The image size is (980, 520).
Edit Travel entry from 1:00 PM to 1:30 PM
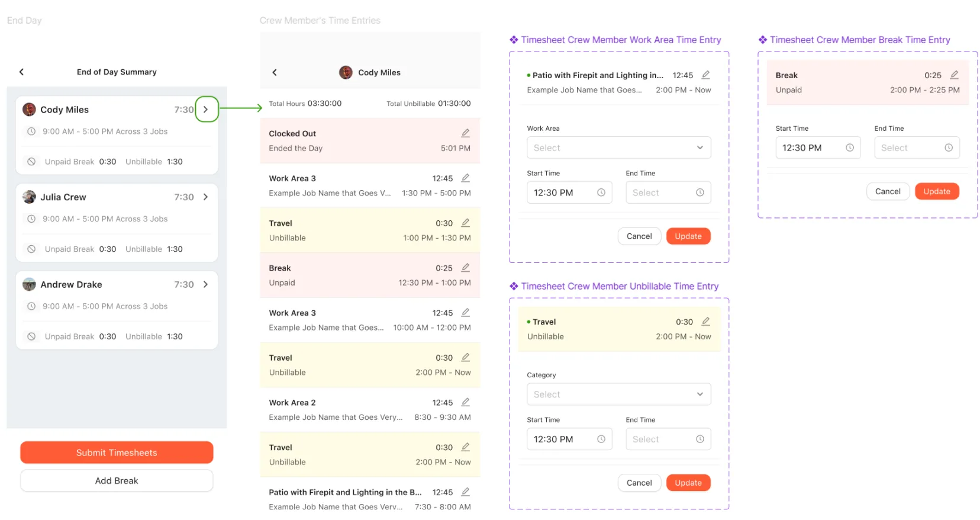pyautogui.click(x=466, y=223)
